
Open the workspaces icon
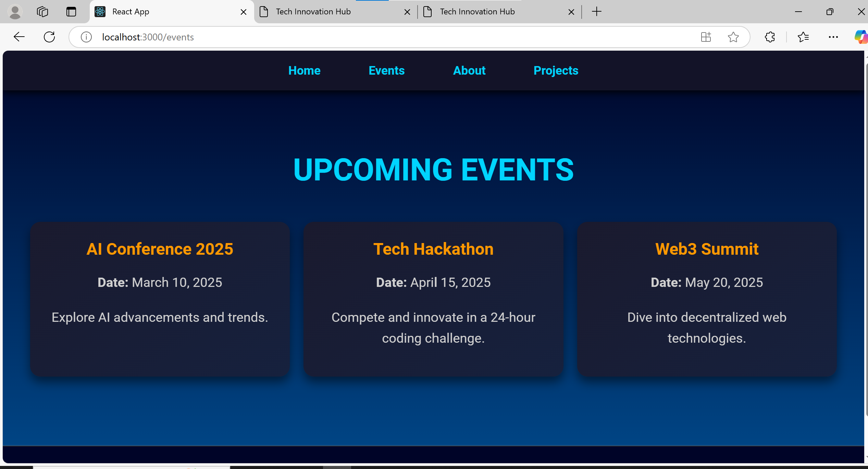tap(42, 12)
